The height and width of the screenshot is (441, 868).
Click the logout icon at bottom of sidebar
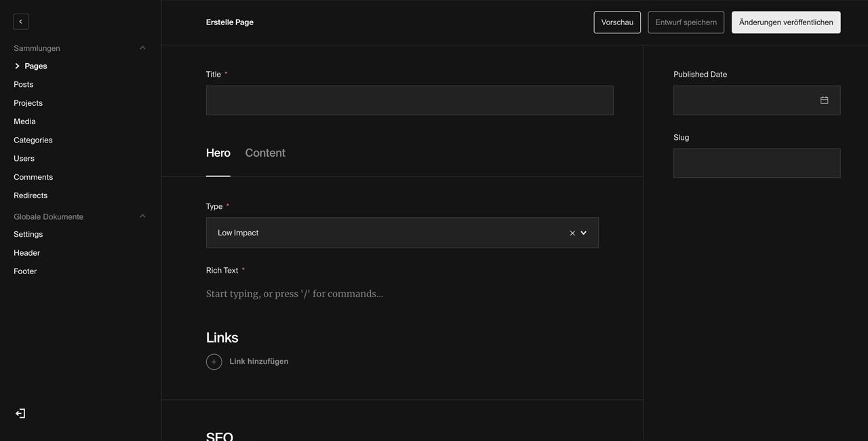click(20, 413)
